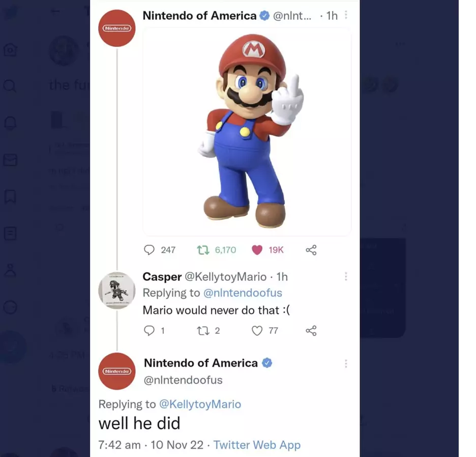Open more options on Casper's tweet
Image resolution: width=476 pixels, height=457 pixels.
pyautogui.click(x=346, y=276)
